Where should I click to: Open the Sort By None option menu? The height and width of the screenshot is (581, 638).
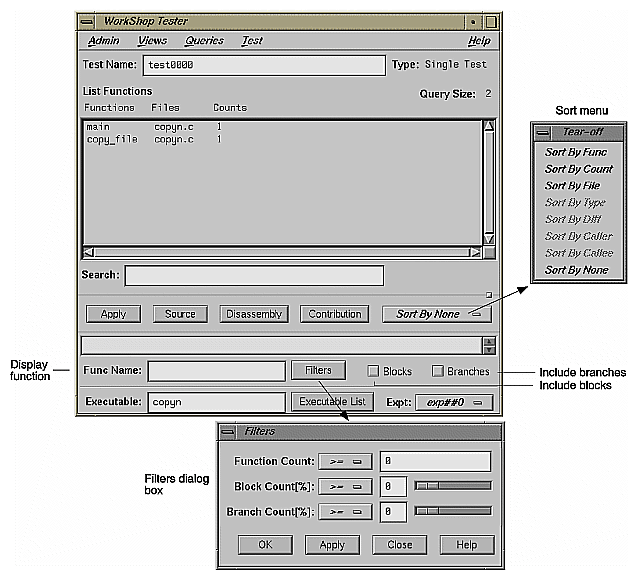coord(437,314)
